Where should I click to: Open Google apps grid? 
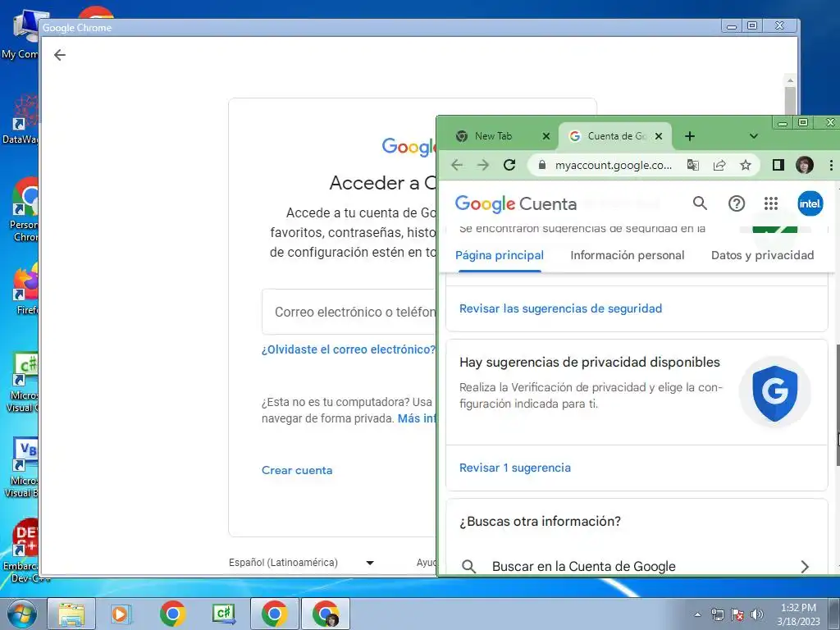coord(771,203)
